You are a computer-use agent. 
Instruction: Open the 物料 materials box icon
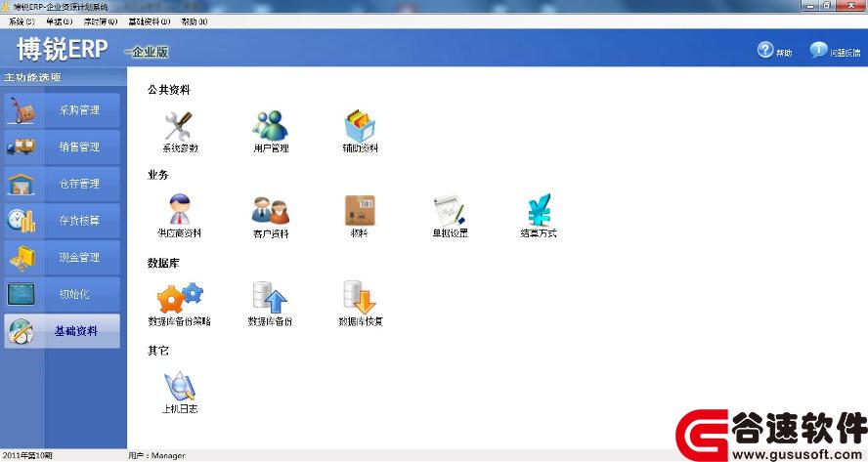[x=360, y=210]
